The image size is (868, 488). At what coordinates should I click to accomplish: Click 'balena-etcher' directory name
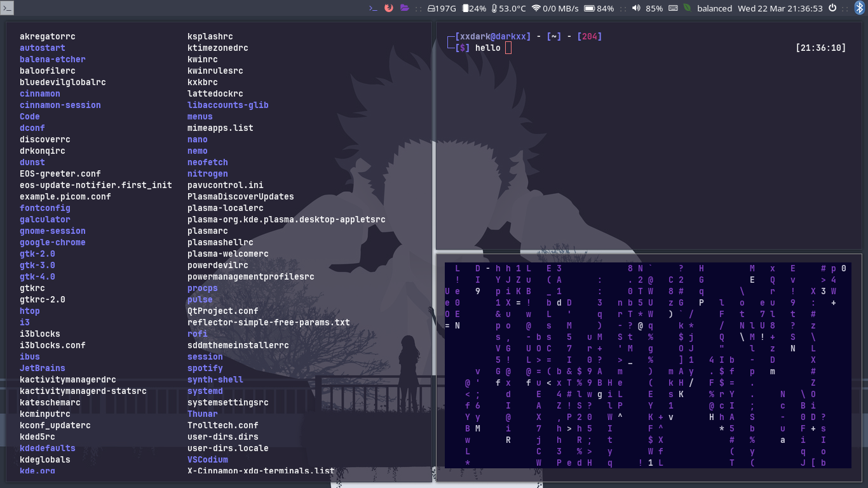click(x=53, y=59)
